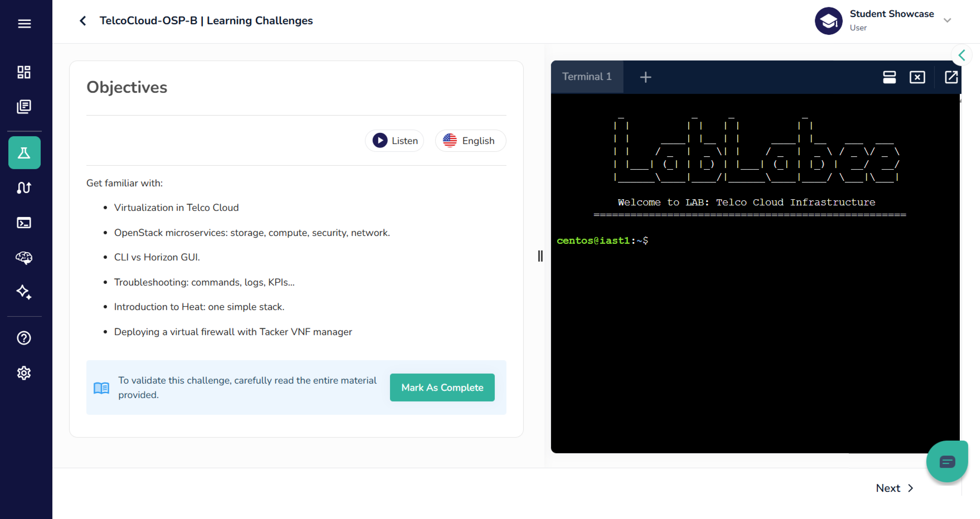Image resolution: width=980 pixels, height=519 pixels.
Task: Click Mark As Complete button
Action: tap(442, 387)
